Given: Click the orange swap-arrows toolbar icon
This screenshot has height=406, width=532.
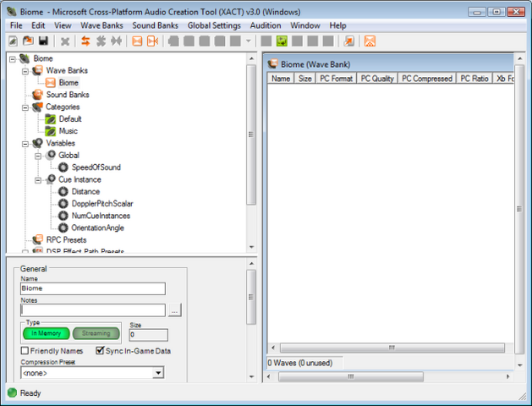Looking at the screenshot, I should tap(85, 41).
